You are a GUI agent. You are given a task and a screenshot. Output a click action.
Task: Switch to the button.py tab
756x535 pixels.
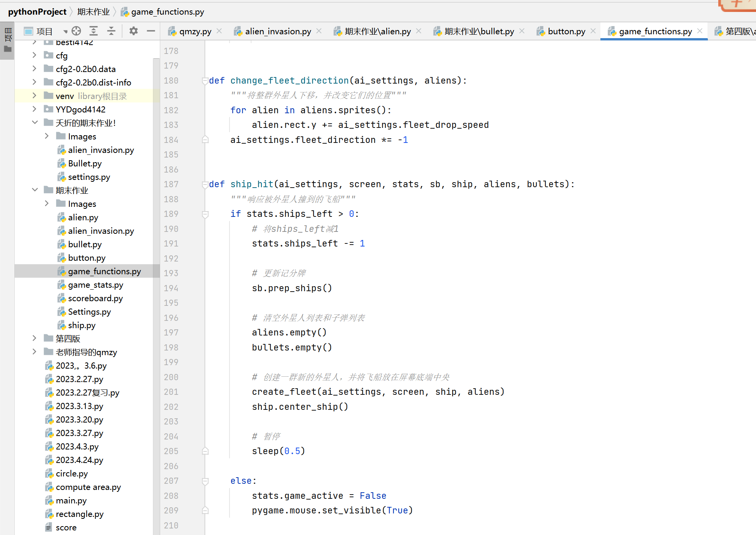click(x=567, y=31)
